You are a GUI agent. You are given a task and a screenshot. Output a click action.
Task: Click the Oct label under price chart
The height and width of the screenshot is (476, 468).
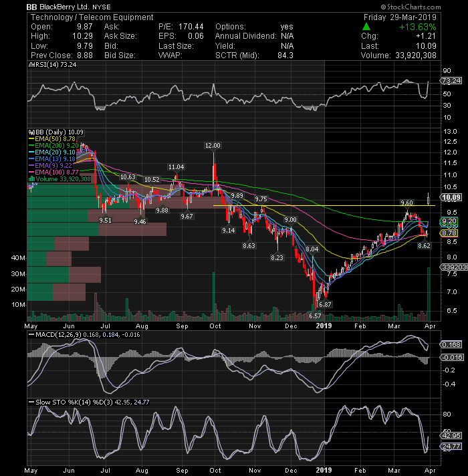pos(215,326)
